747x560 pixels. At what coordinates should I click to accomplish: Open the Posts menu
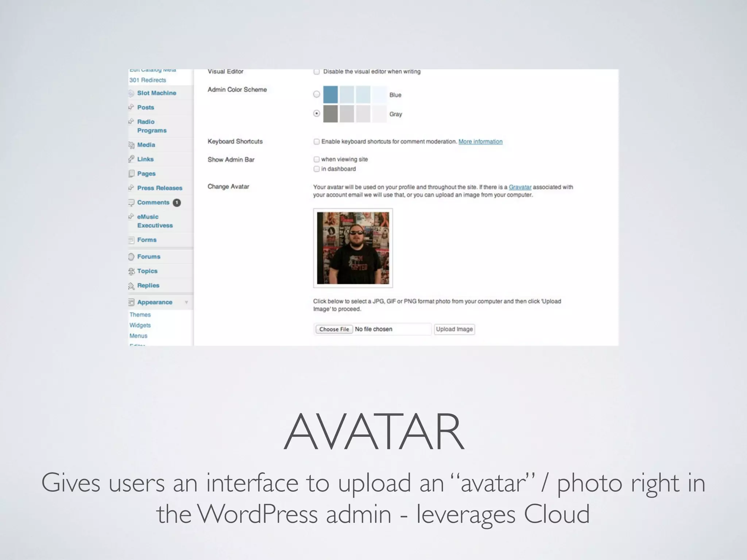(146, 107)
